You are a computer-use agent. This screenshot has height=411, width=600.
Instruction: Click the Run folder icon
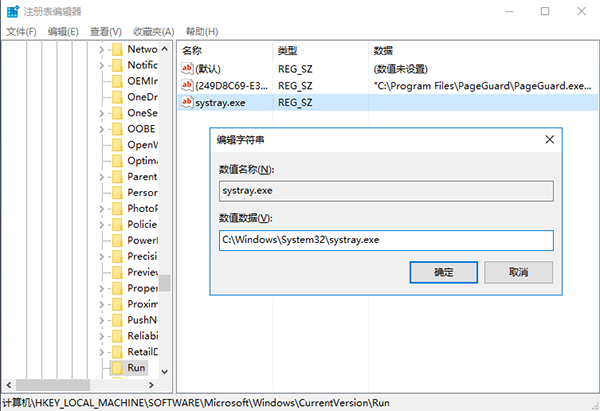coord(117,368)
